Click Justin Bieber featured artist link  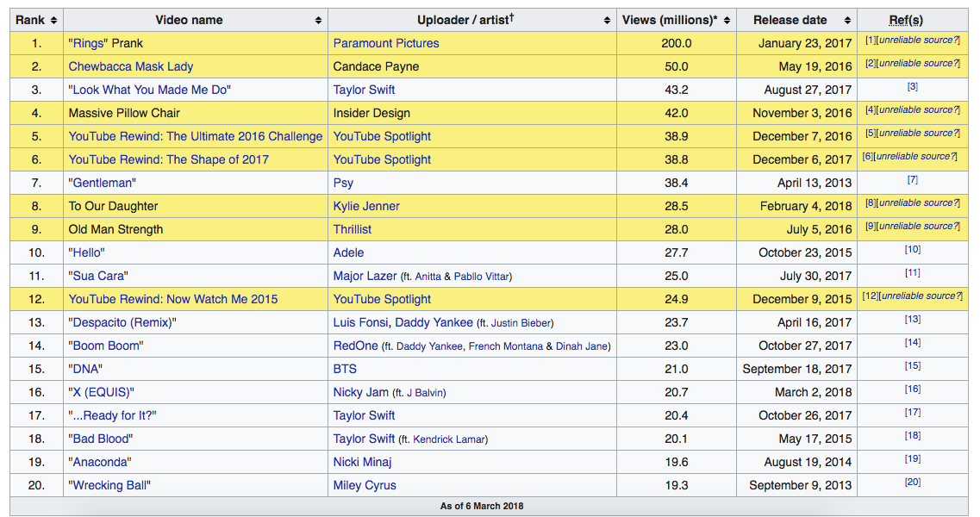(521, 323)
